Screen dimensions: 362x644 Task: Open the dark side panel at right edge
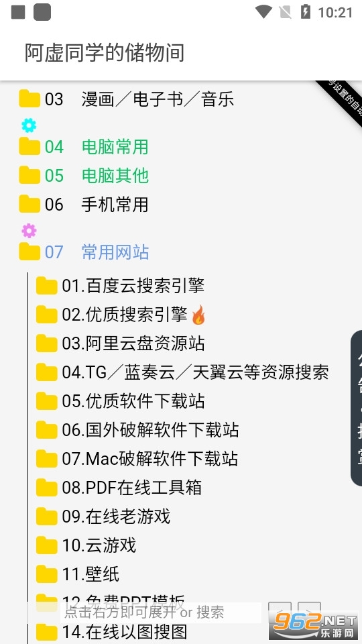[356, 409]
